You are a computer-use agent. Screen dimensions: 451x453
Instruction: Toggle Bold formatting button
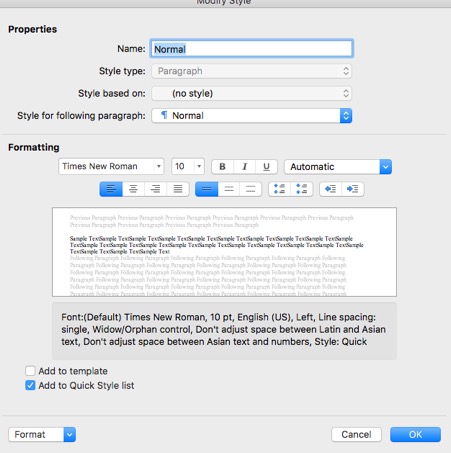[x=222, y=167]
